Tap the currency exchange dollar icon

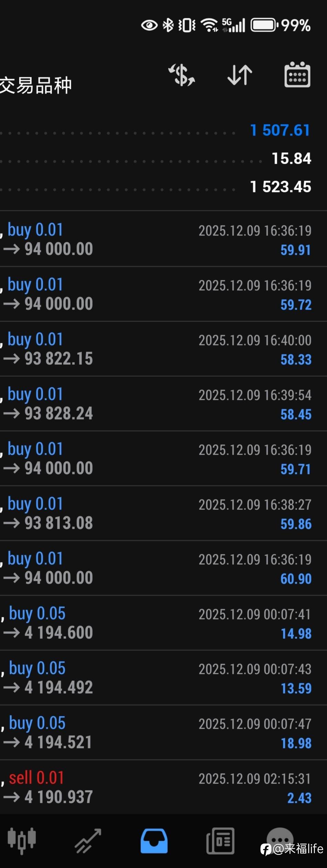tap(182, 75)
